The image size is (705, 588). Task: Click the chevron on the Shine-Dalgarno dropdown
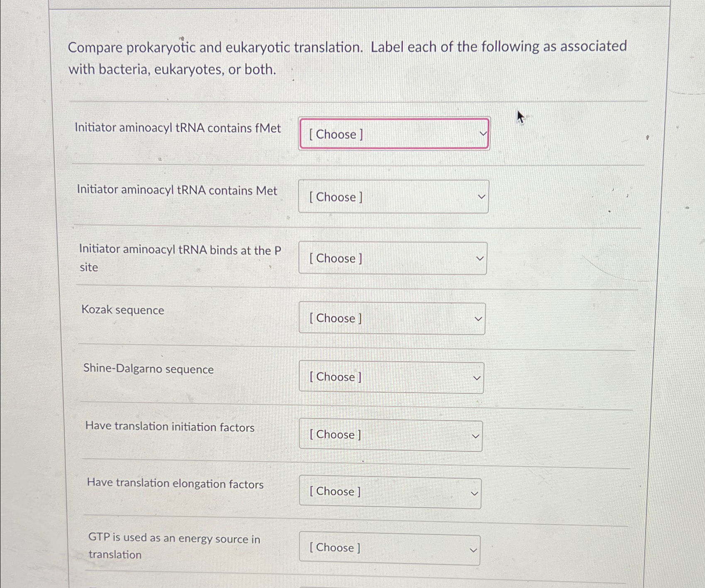click(x=476, y=378)
